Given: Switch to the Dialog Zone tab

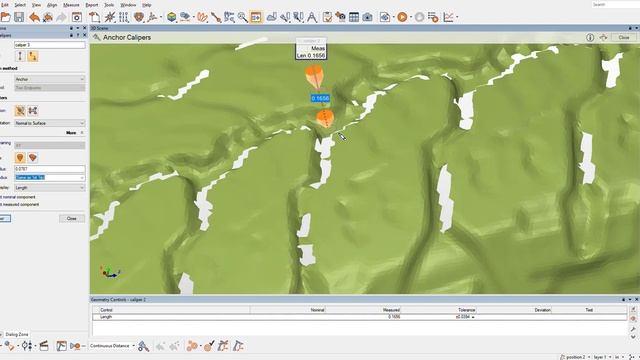Looking at the screenshot, I should [17, 334].
